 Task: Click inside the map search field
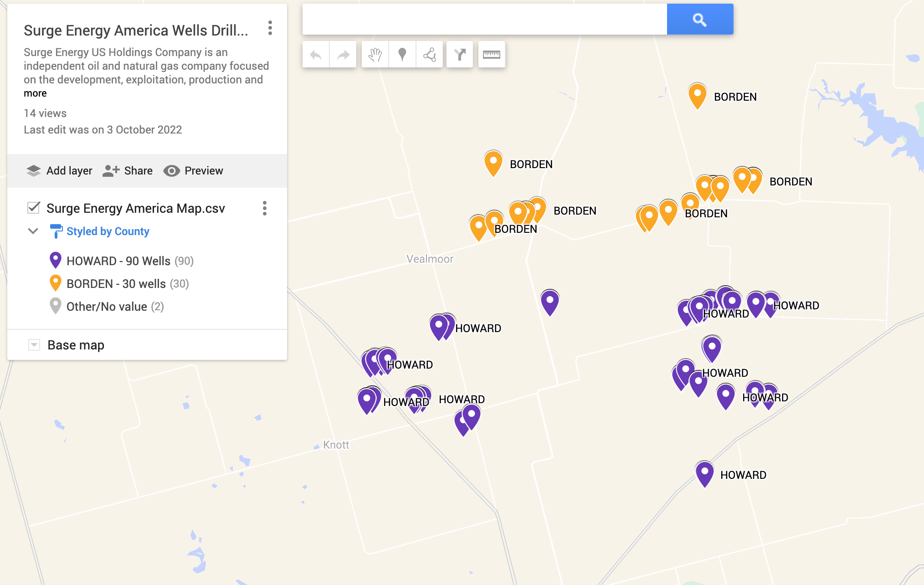pyautogui.click(x=484, y=20)
